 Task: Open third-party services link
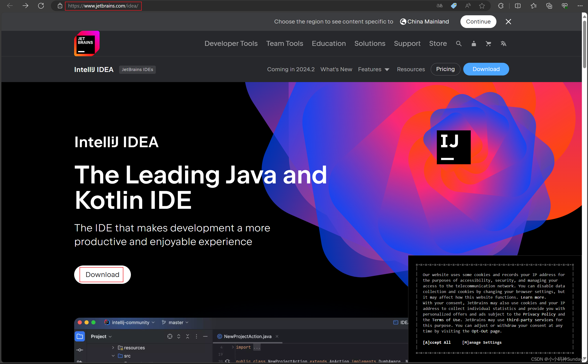coord(530,320)
